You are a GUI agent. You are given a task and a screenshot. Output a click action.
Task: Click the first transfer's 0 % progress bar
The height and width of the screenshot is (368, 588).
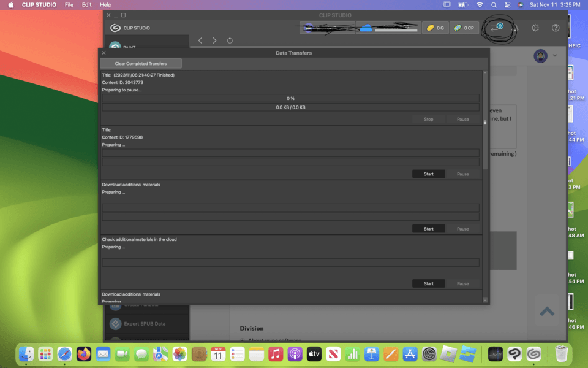coord(290,98)
